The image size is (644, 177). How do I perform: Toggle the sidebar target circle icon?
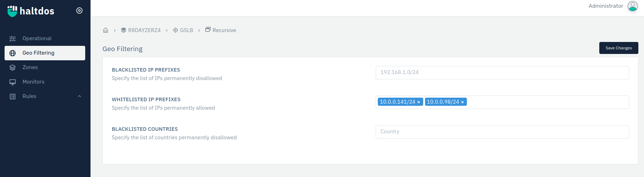click(x=80, y=11)
